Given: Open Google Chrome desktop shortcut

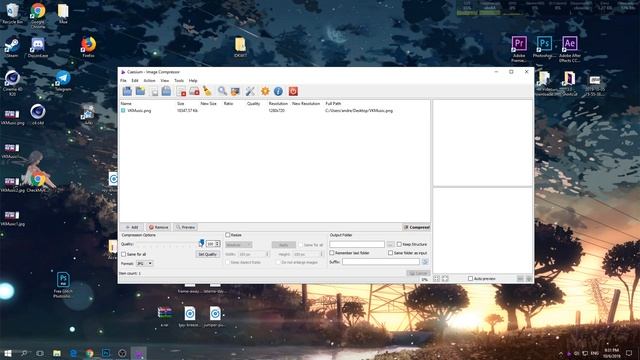Looking at the screenshot, I should pyautogui.click(x=38, y=15).
